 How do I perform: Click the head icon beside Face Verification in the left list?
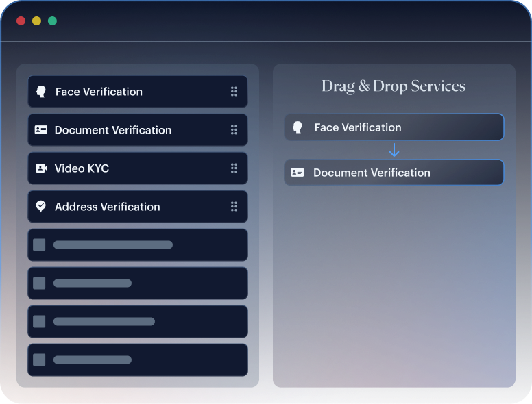[41, 92]
